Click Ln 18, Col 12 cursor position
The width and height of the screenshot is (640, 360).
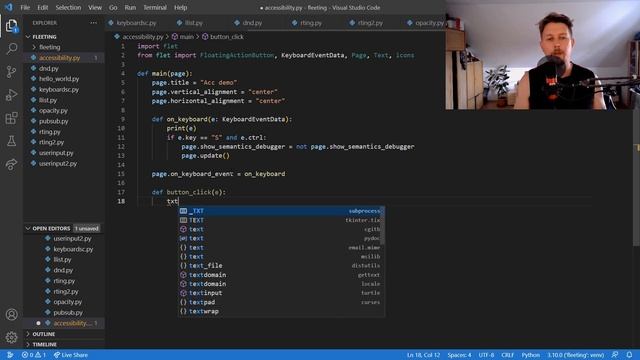pos(423,355)
